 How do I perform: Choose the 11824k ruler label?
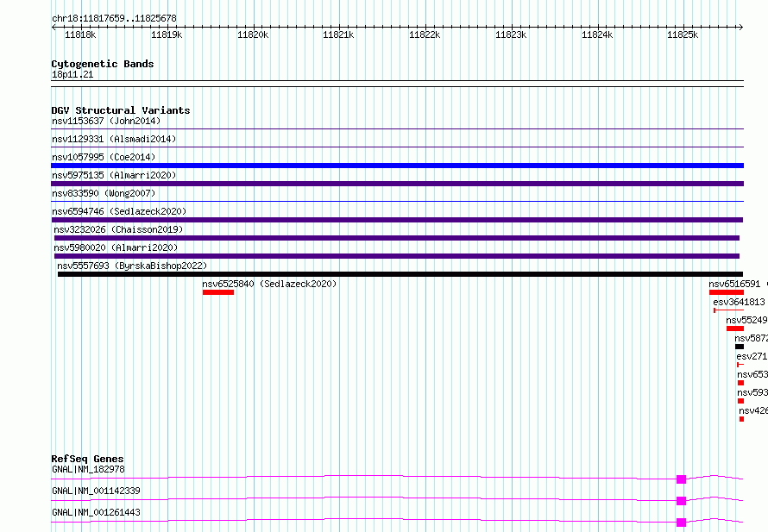click(x=597, y=34)
